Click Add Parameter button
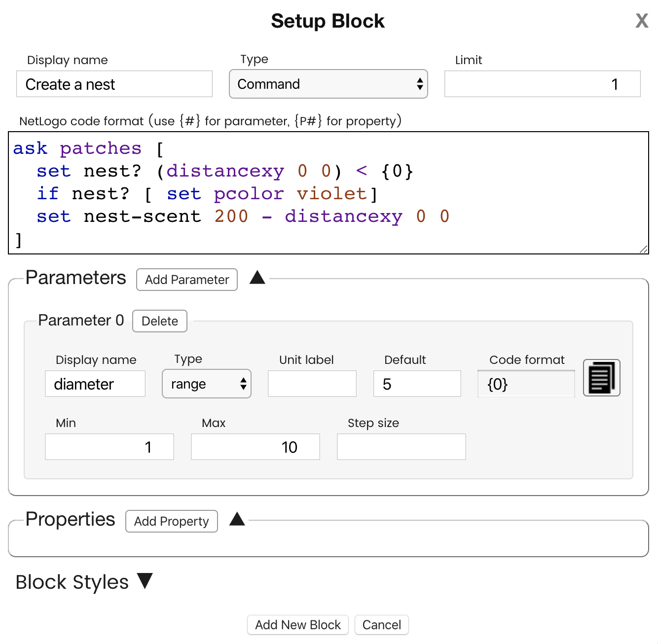 click(187, 280)
